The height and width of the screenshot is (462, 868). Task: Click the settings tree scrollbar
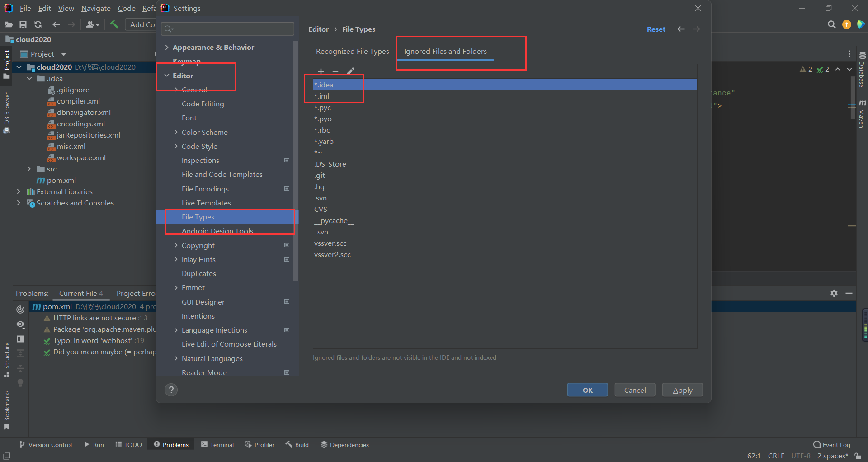[x=296, y=161]
